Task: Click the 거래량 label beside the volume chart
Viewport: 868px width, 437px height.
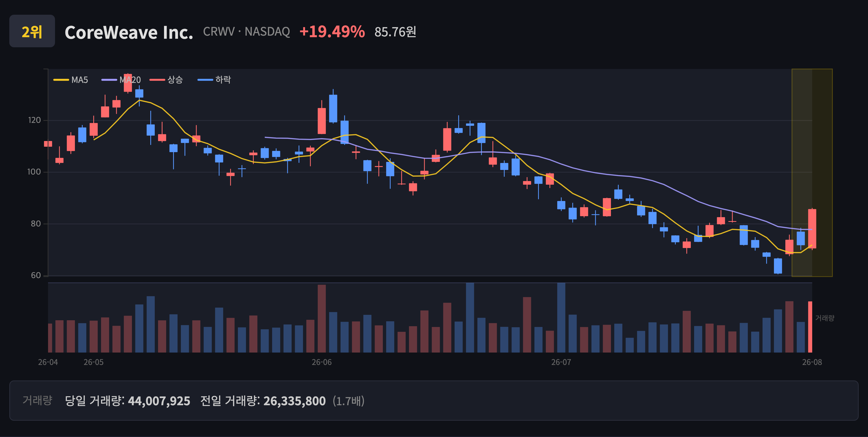Action: (x=825, y=318)
